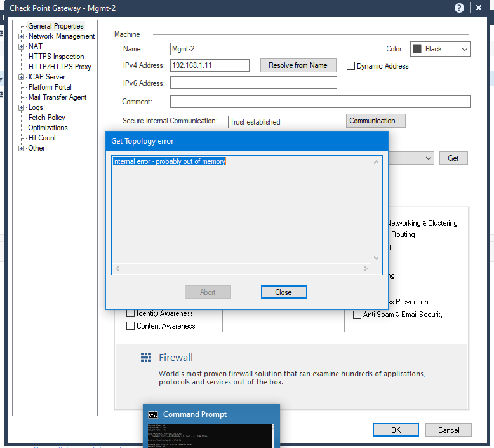This screenshot has height=448, width=494.
Task: Select Optimizations in the tree
Action: pos(48,128)
